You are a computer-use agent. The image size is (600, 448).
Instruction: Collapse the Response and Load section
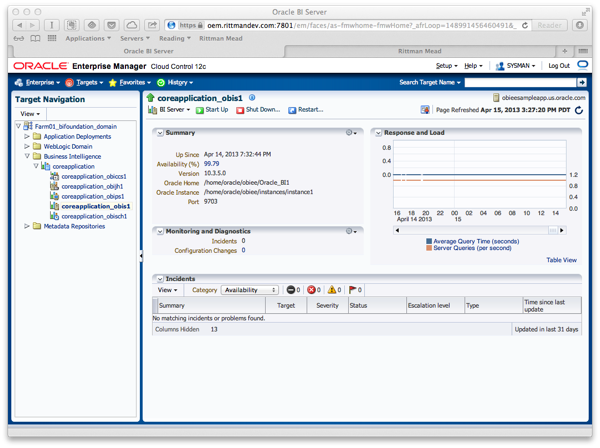tap(378, 133)
